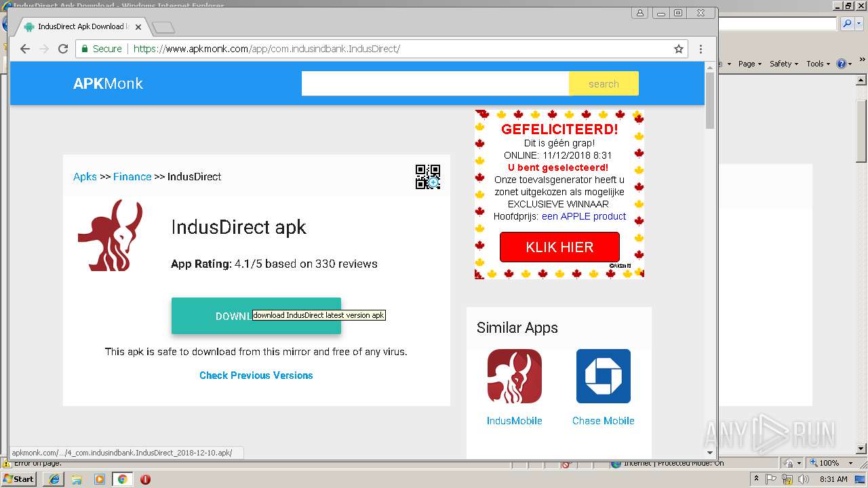Viewport: 868px width, 488px height.
Task: Click the Chrome user profile icon
Action: click(x=639, y=13)
